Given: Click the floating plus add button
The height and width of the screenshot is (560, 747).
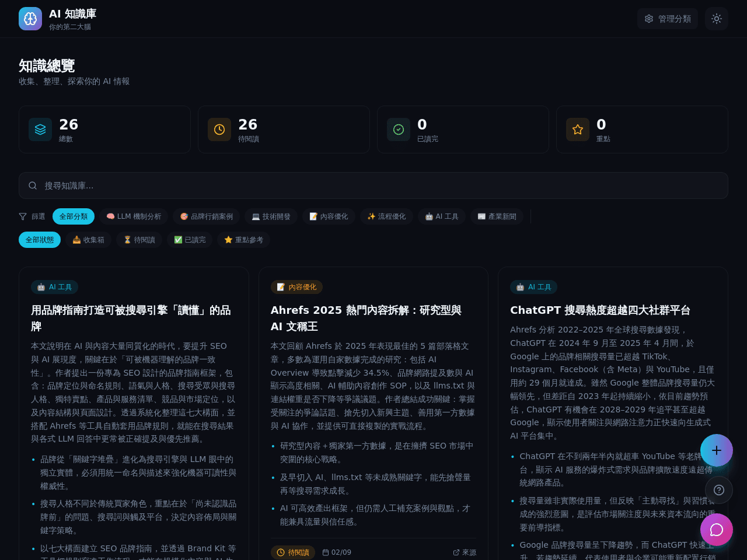Looking at the screenshot, I should (717, 450).
